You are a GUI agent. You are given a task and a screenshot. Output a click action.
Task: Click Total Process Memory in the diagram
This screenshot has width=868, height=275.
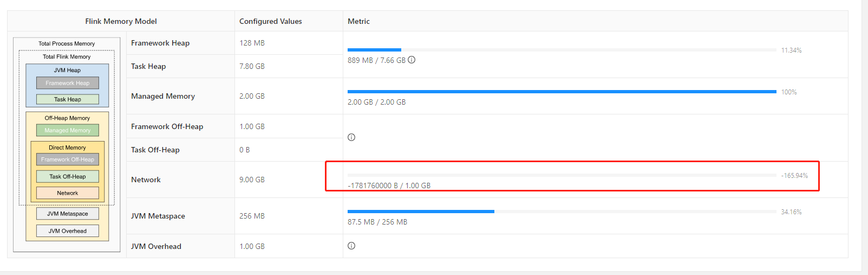pyautogui.click(x=67, y=43)
